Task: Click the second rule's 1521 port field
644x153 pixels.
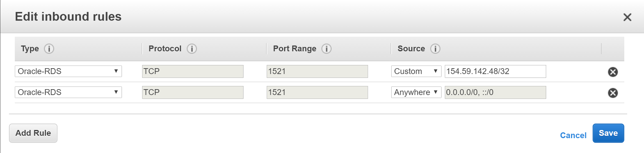Action: click(x=317, y=92)
